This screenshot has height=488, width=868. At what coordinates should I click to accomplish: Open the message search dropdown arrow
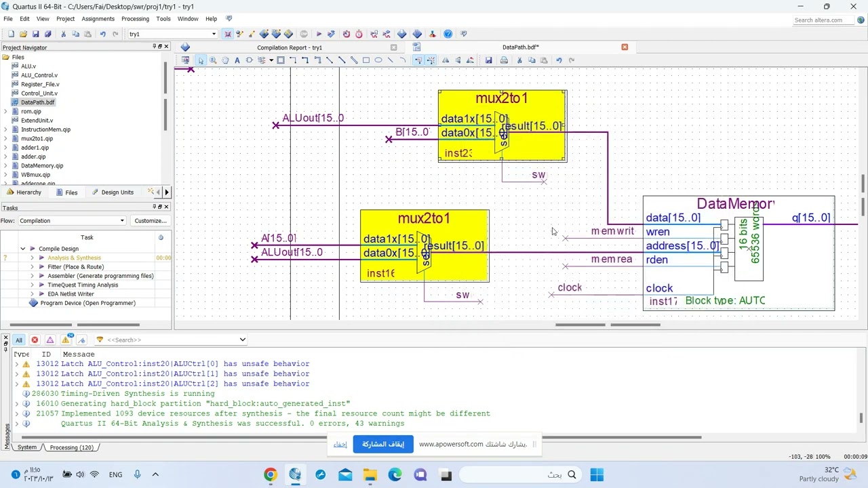pyautogui.click(x=242, y=340)
